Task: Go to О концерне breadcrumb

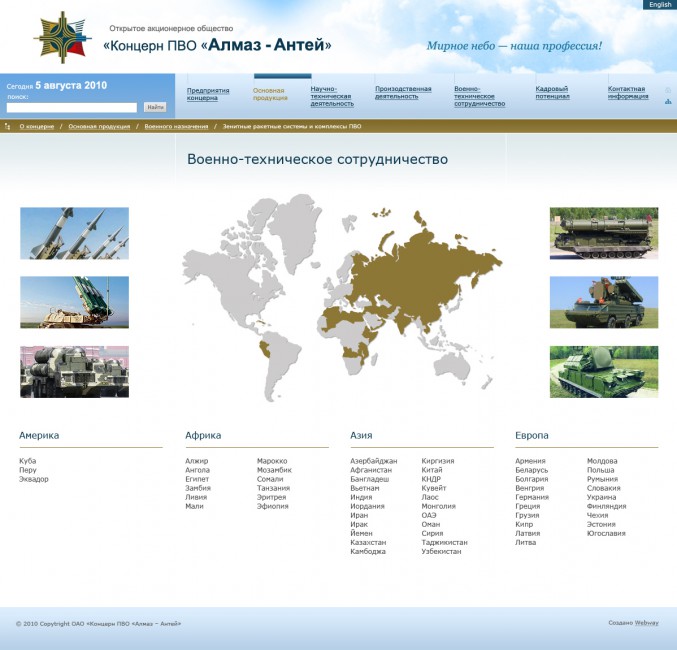Action: [x=37, y=127]
